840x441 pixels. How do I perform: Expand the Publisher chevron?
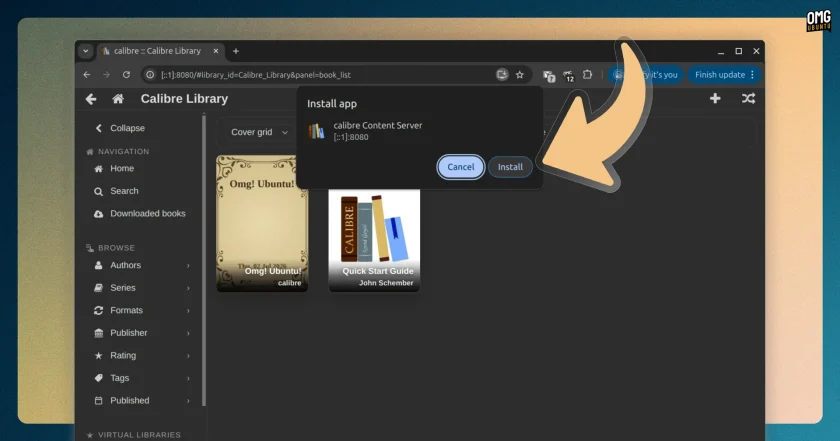click(x=188, y=333)
